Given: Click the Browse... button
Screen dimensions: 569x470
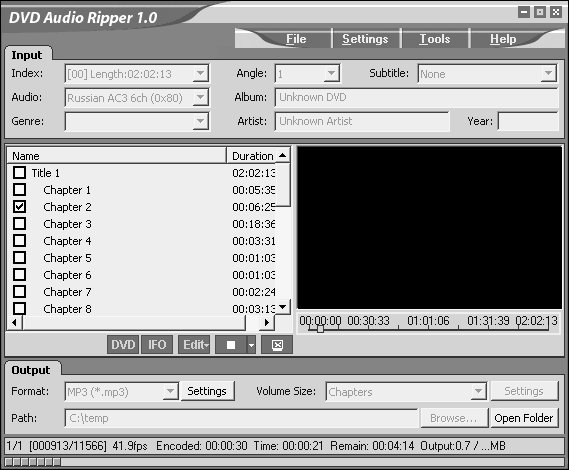Looking at the screenshot, I should (454, 418).
